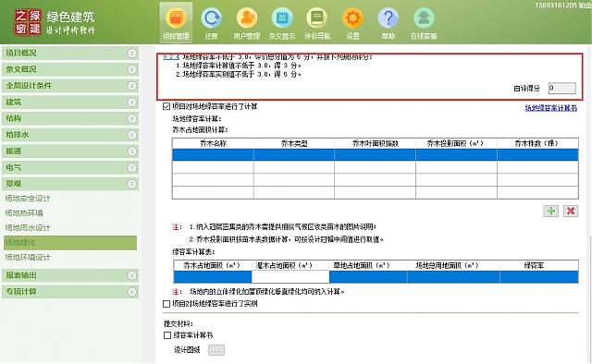Enable 项目对场地绿容率进行了实测 checkbox
The height and width of the screenshot is (364, 592).
166,304
